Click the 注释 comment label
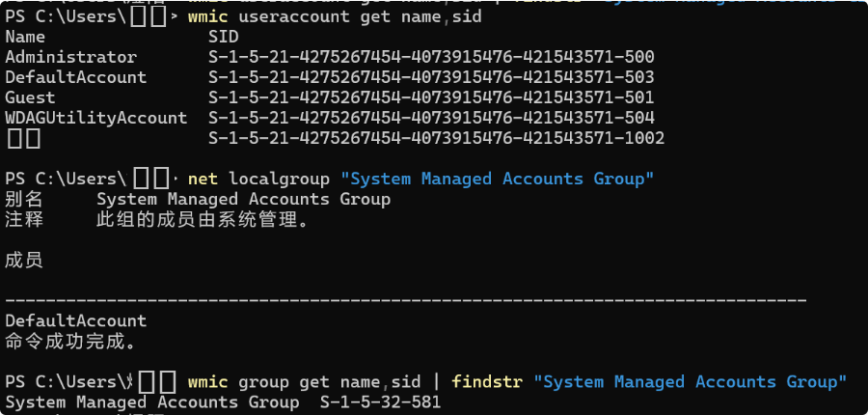Screen dimensions: 868x415 point(24,219)
